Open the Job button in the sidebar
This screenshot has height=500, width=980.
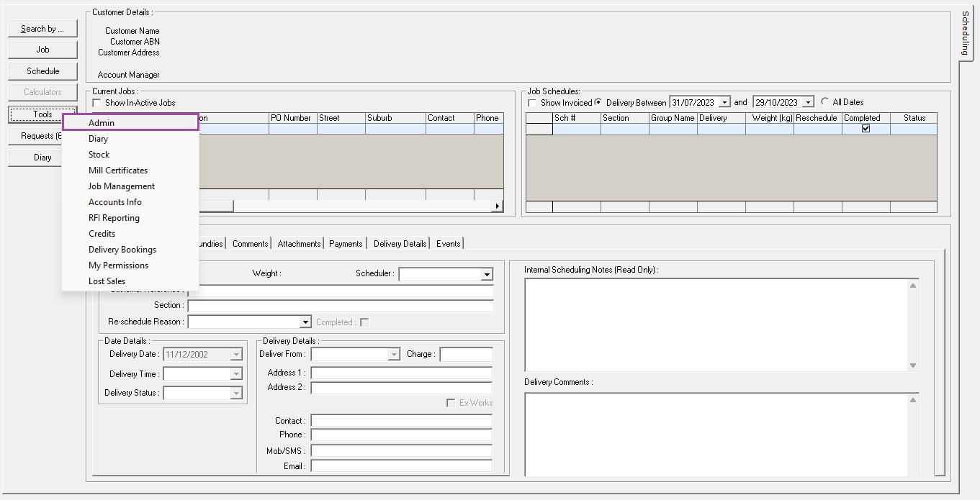pyautogui.click(x=42, y=50)
